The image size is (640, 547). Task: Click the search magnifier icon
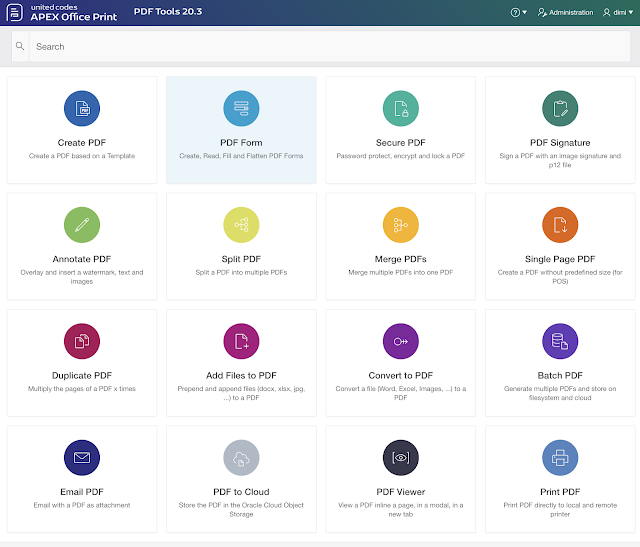[x=20, y=46]
